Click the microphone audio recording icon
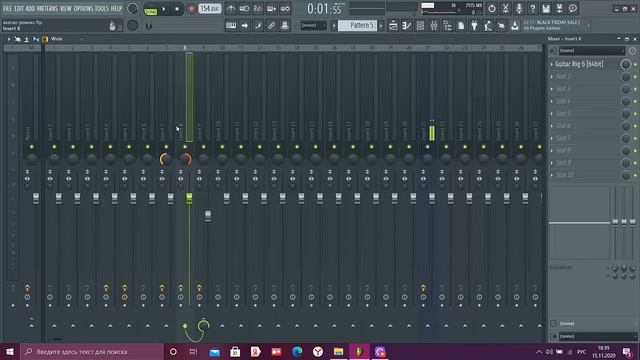The width and height of the screenshot is (640, 360). pyautogui.click(x=519, y=9)
